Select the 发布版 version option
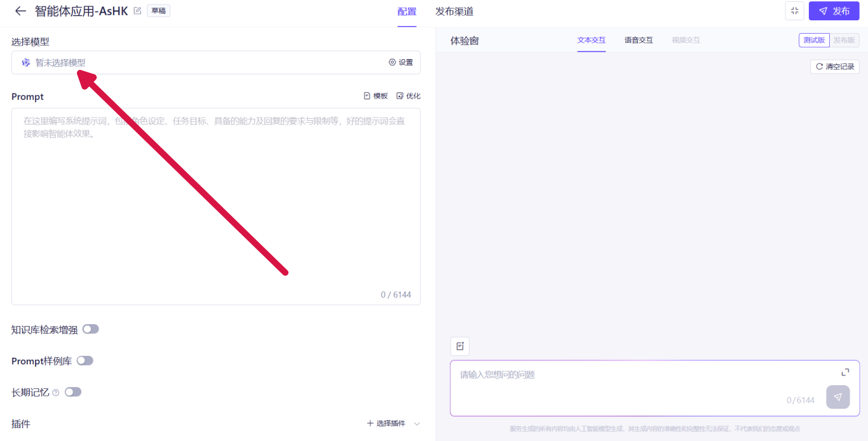 coord(844,40)
